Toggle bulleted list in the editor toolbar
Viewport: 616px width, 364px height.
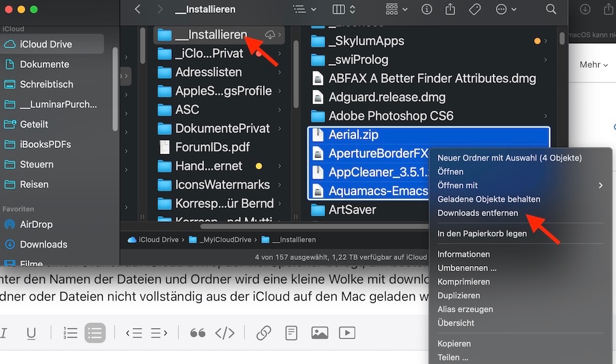click(95, 333)
